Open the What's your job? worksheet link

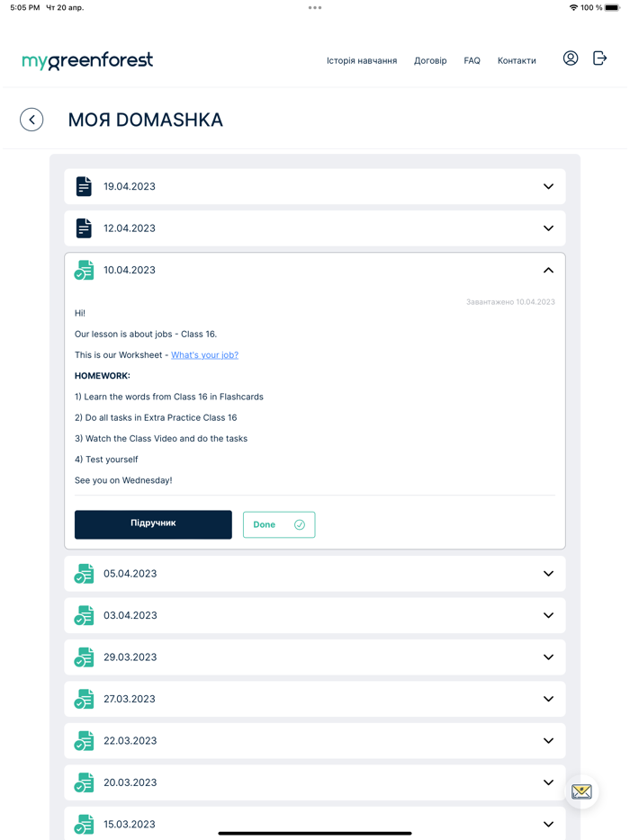tap(205, 355)
